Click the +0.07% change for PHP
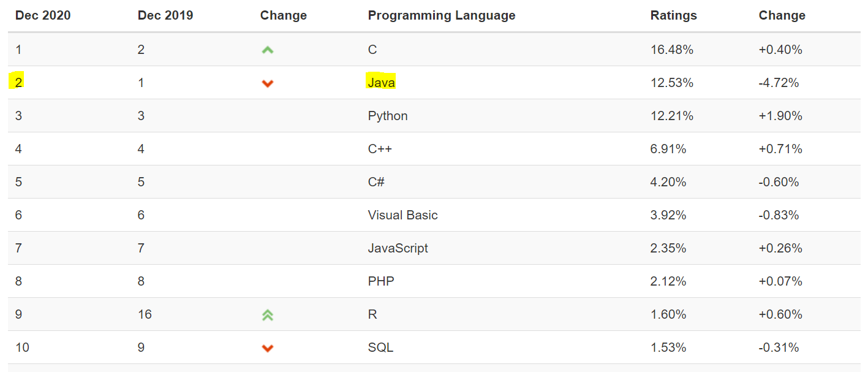868x372 pixels. coord(780,281)
